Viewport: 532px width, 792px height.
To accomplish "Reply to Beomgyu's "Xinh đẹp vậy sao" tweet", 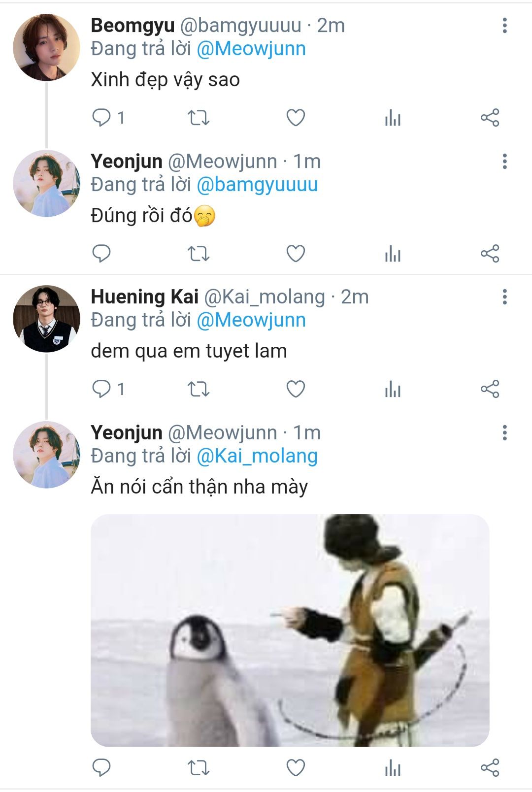I will [x=101, y=118].
